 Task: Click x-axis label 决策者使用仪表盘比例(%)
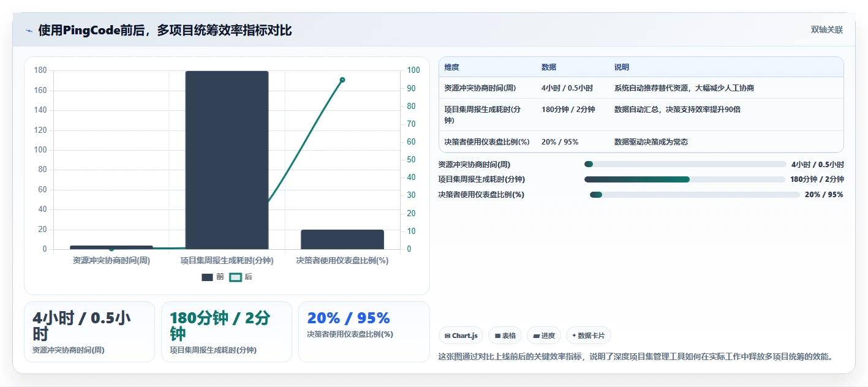coord(342,260)
